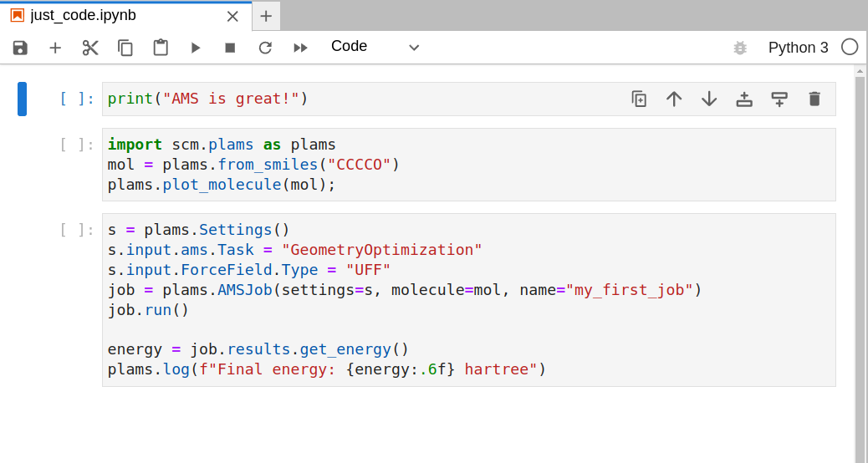Copy the selected cell from the toolbar
This screenshot has height=463, width=868.
[125, 48]
